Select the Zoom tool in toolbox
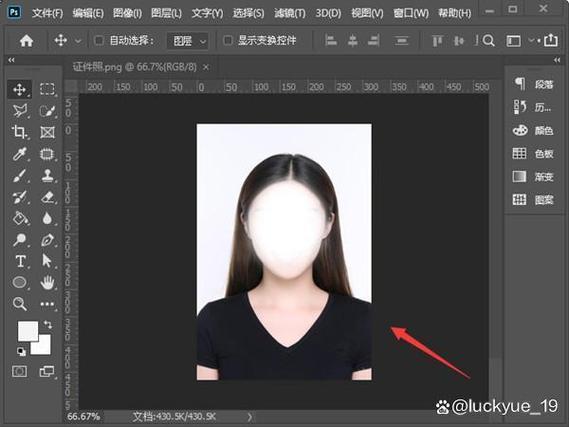Image resolution: width=569 pixels, height=427 pixels. pos(20,304)
